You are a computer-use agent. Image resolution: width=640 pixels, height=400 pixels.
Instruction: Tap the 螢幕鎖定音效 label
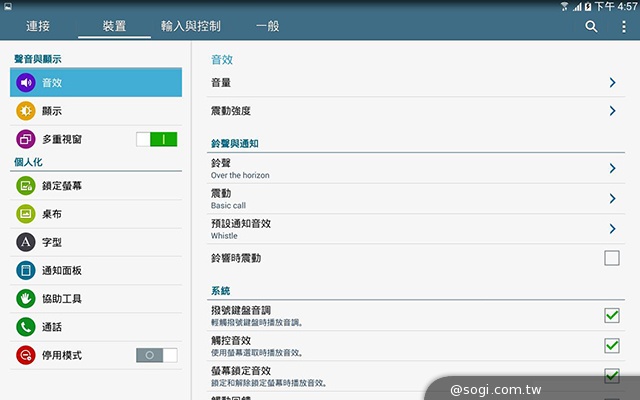pos(241,371)
